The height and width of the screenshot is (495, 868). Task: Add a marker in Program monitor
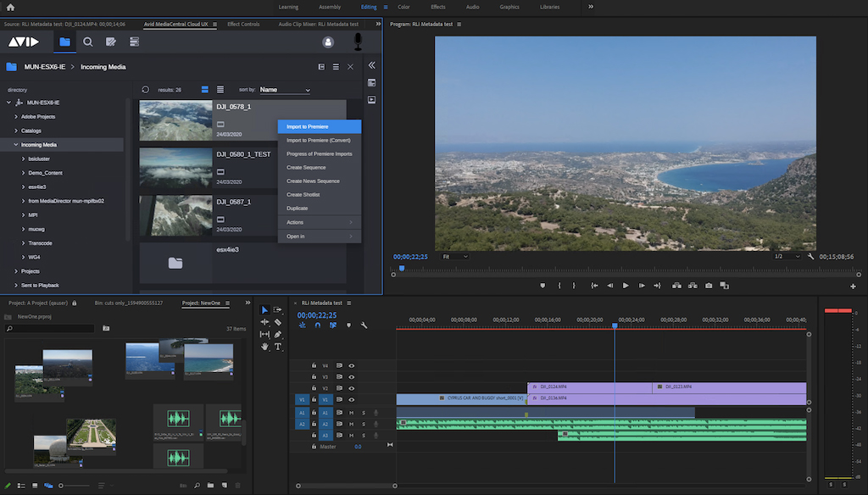(542, 286)
